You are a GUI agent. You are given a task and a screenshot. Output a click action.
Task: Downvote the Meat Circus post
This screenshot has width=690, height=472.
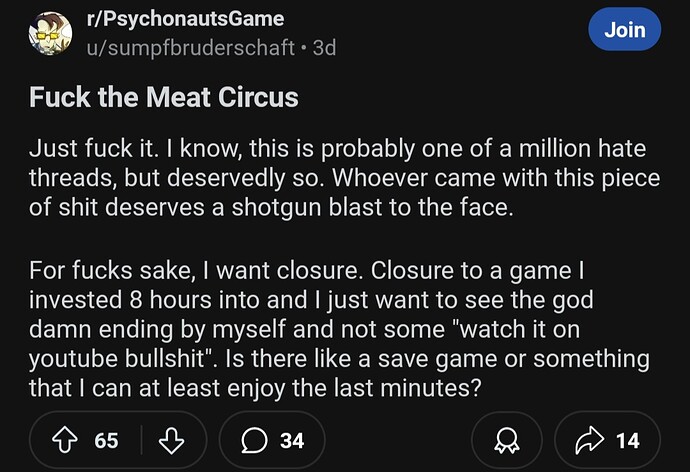coord(172,440)
